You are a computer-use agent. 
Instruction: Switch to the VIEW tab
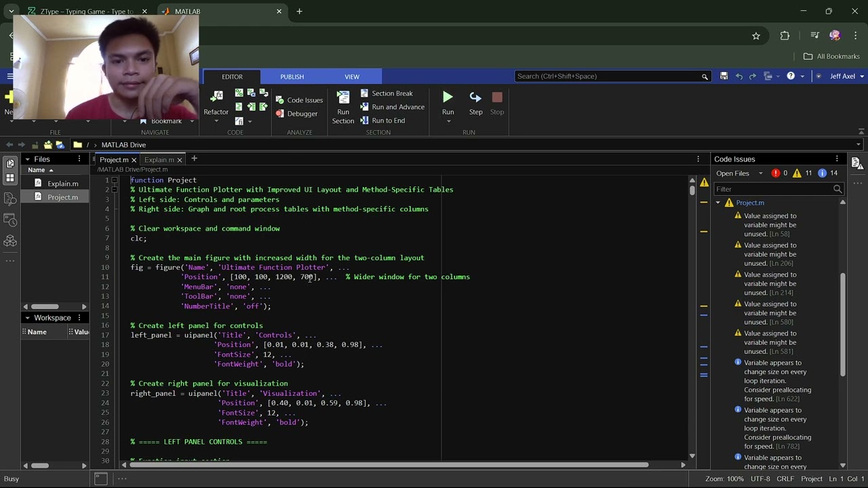(352, 77)
